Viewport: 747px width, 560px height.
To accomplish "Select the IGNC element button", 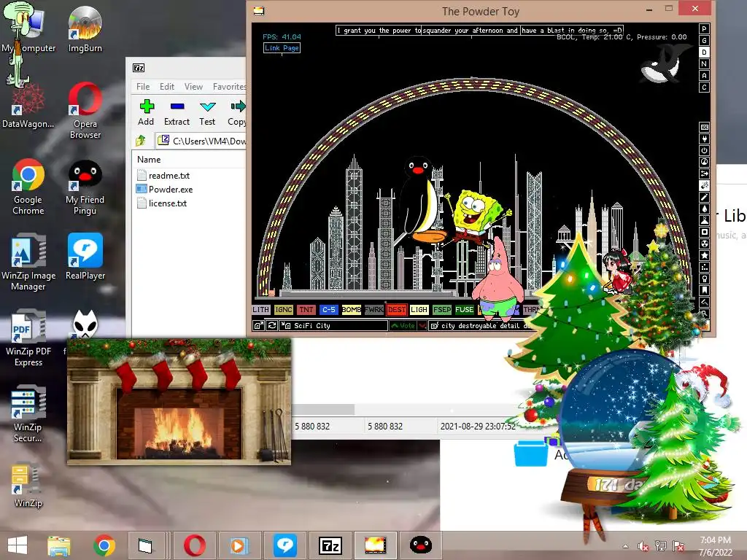I will click(284, 309).
